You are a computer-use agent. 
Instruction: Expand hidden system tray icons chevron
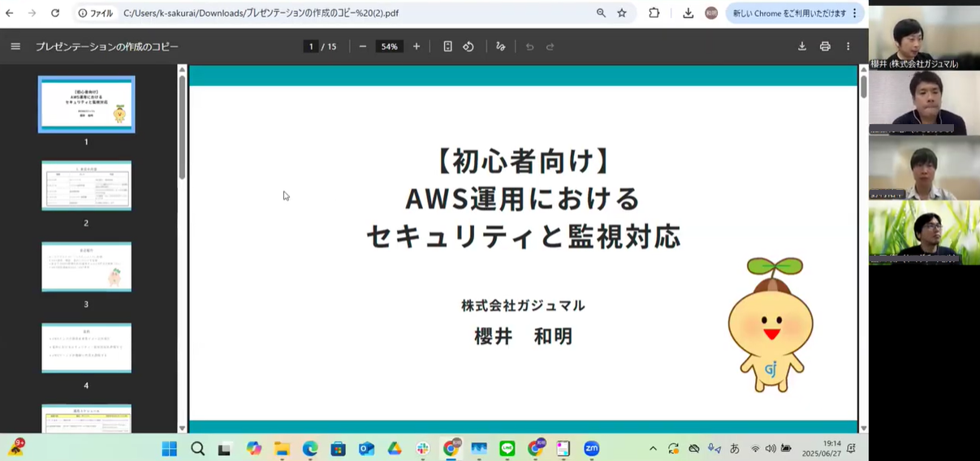coord(653,449)
